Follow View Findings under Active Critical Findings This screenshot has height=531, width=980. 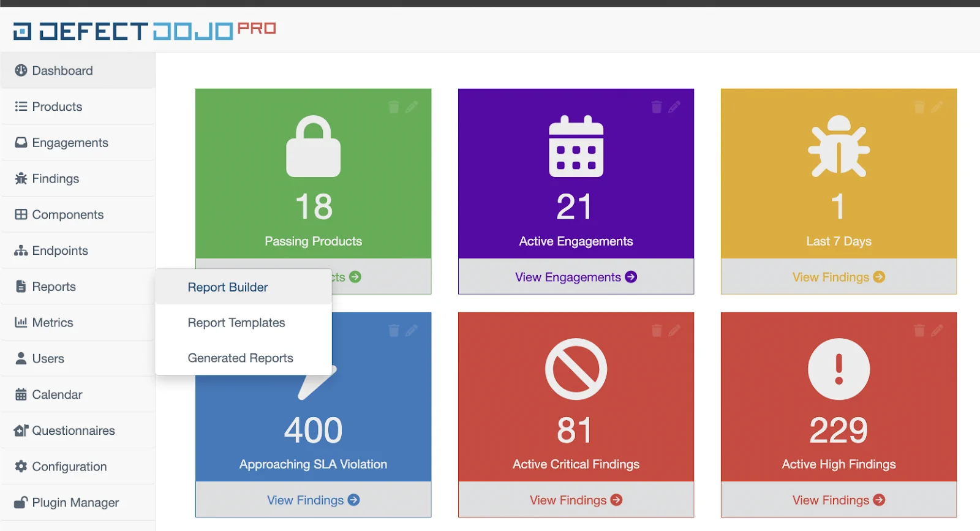[576, 500]
